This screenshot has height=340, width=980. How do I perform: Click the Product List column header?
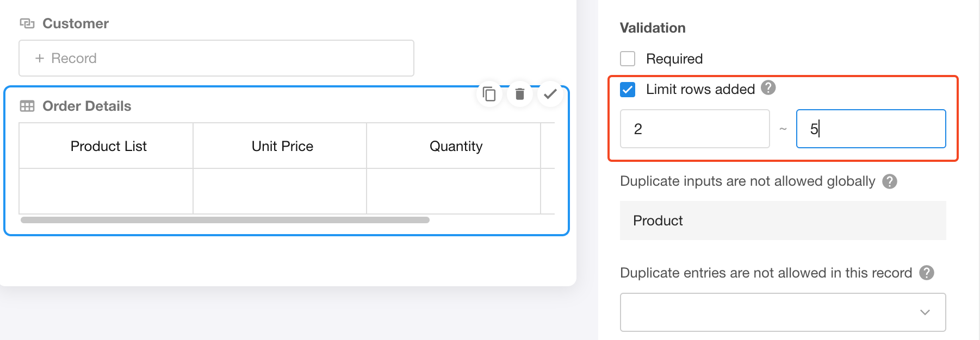[x=109, y=146]
